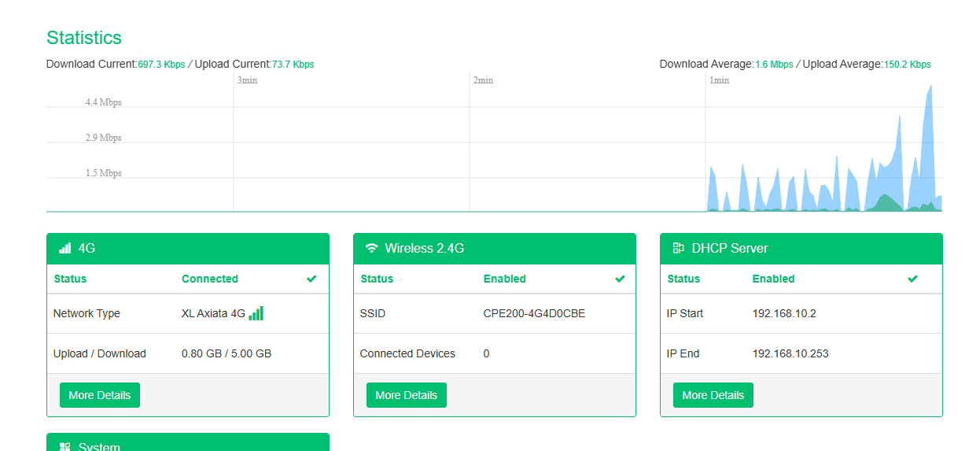Open More Details for 4G
Screen dimensions: 980x451
[x=99, y=395]
